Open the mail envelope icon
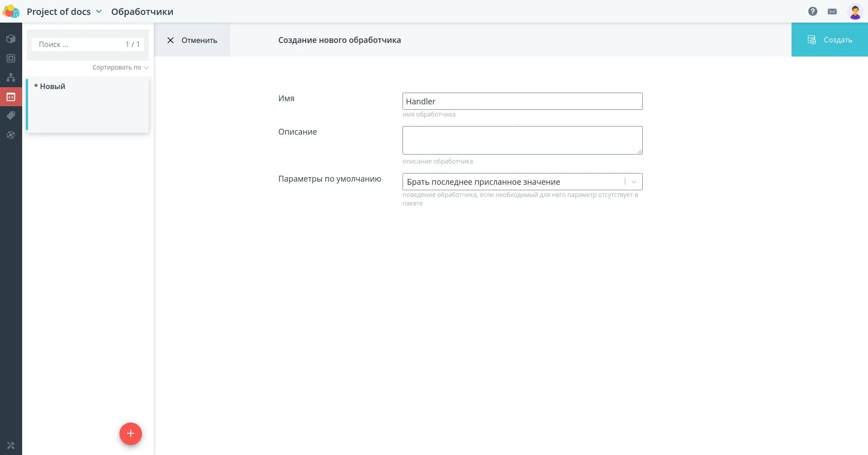This screenshot has width=868, height=455. tap(832, 11)
